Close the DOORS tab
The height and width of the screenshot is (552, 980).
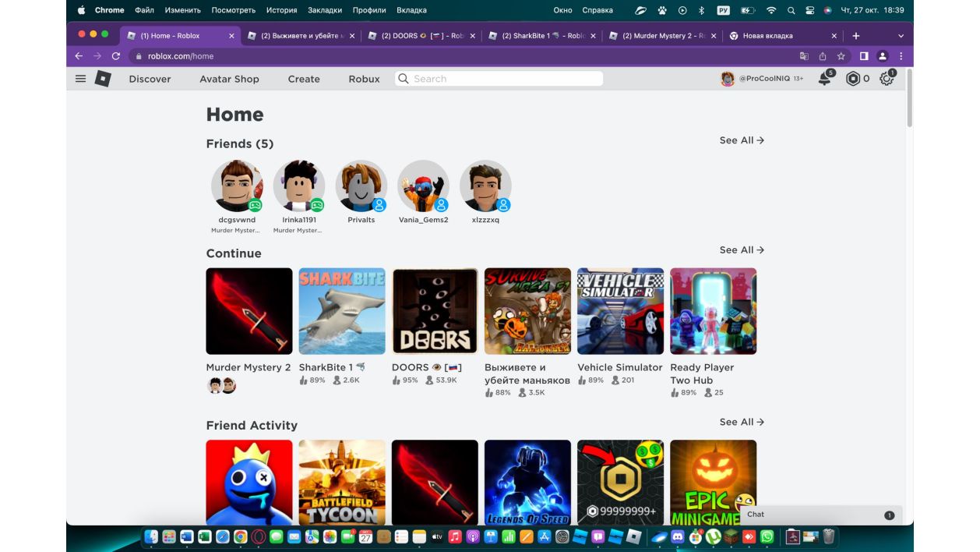click(x=473, y=36)
